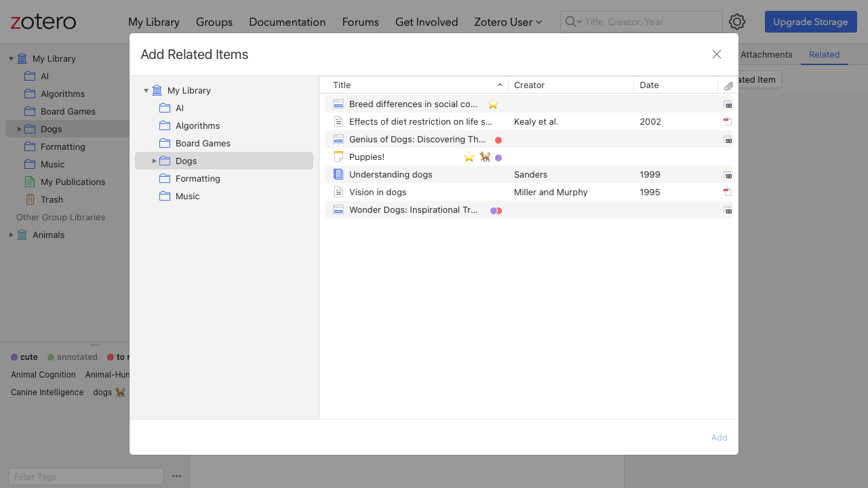Select the purple cute colored tag
Image resolution: width=868 pixels, height=488 pixels.
pos(24,357)
